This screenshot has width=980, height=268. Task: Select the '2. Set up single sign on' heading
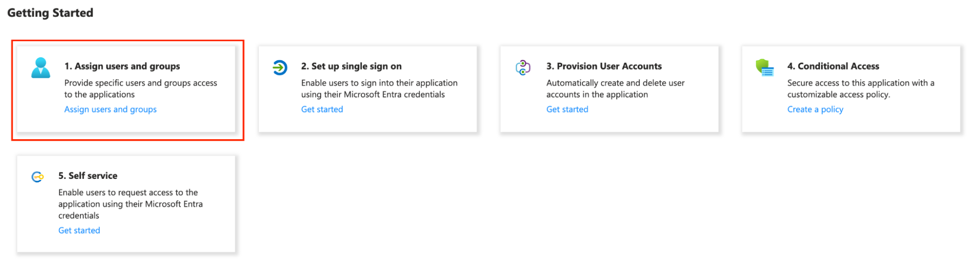click(351, 66)
